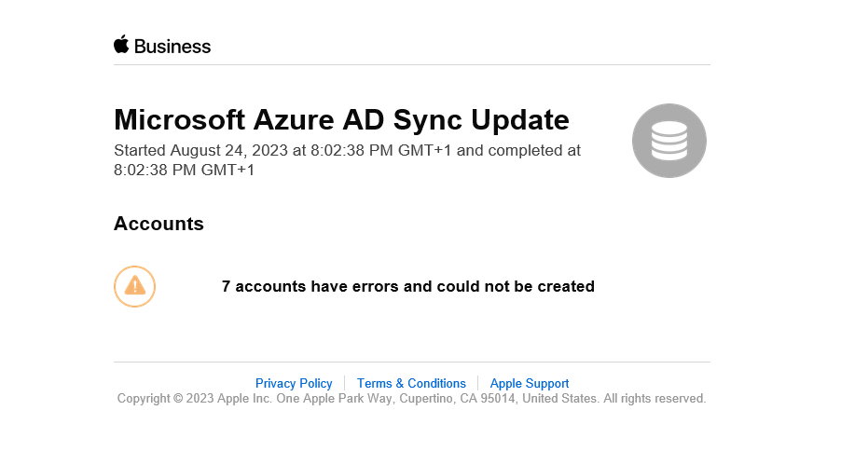Click the second-line 8:02:38 PM GMT+1 completion time
The width and height of the screenshot is (868, 465).
click(x=184, y=170)
